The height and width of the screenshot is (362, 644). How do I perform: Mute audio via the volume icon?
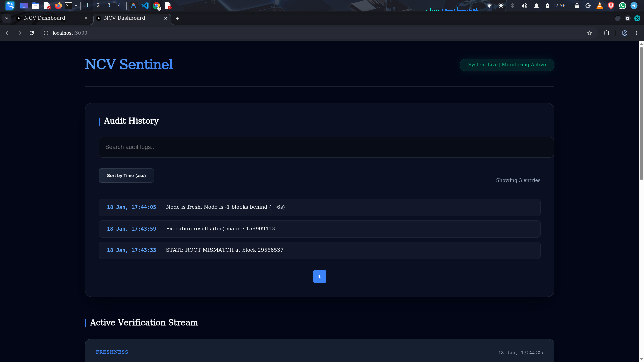click(524, 6)
